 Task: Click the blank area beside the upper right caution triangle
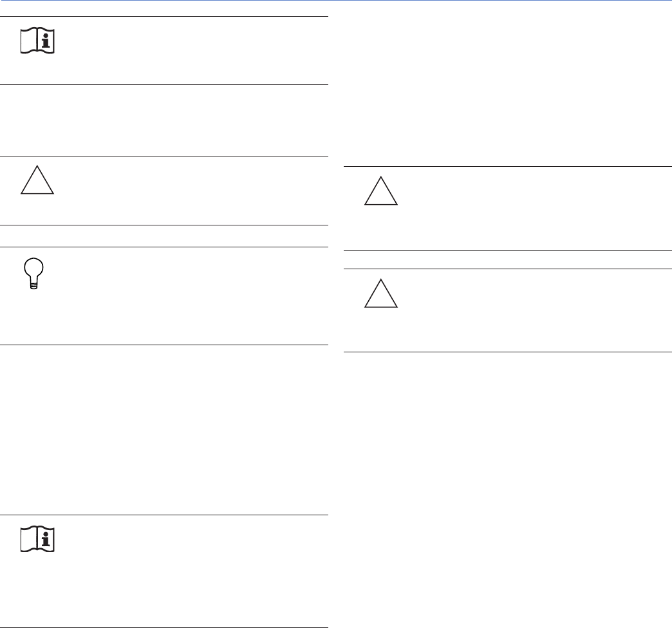[534, 208]
